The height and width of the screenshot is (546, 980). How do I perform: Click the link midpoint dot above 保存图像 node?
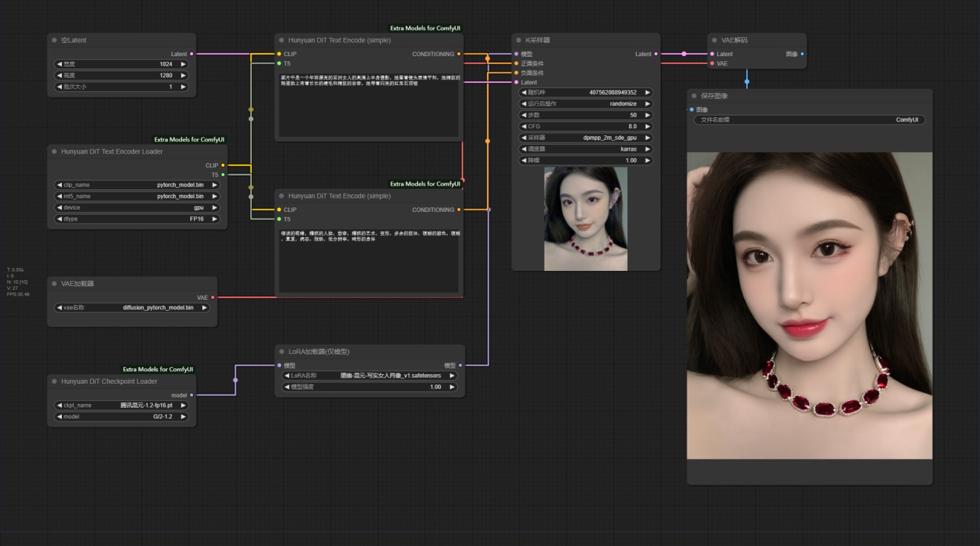pos(747,82)
